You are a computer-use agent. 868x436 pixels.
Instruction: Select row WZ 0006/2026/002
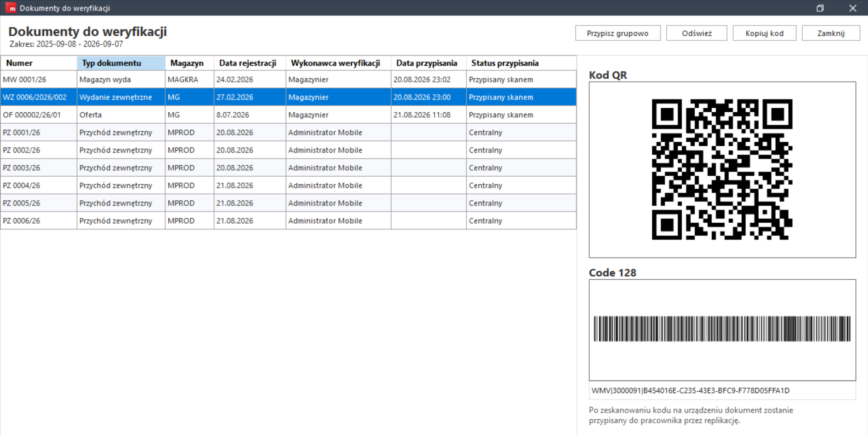coord(289,97)
